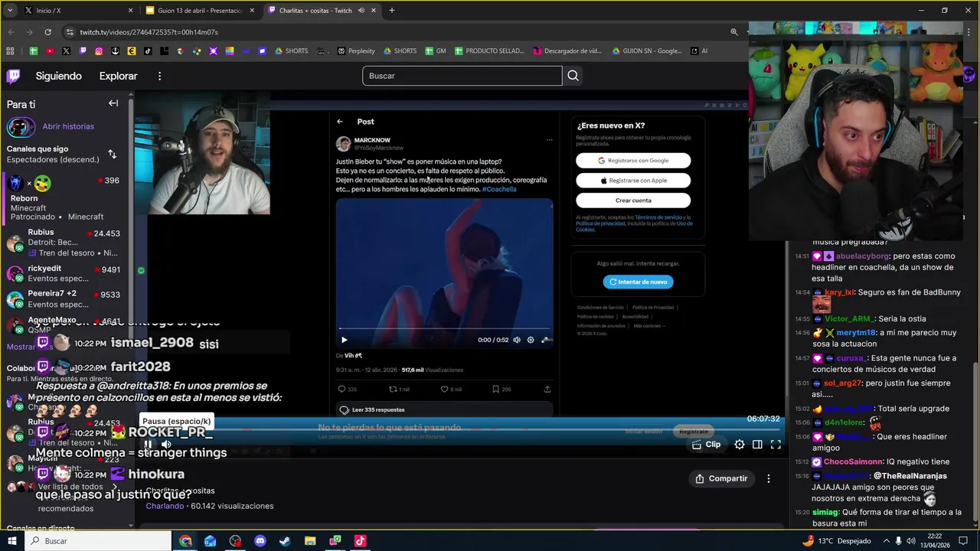
Task: Open TikTok from the taskbar
Action: (360, 541)
